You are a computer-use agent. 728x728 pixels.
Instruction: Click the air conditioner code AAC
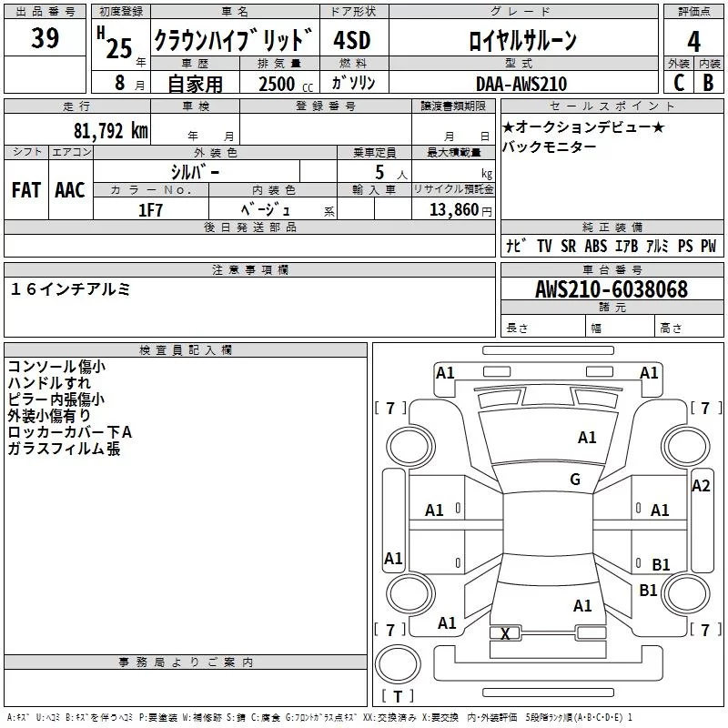(70, 190)
